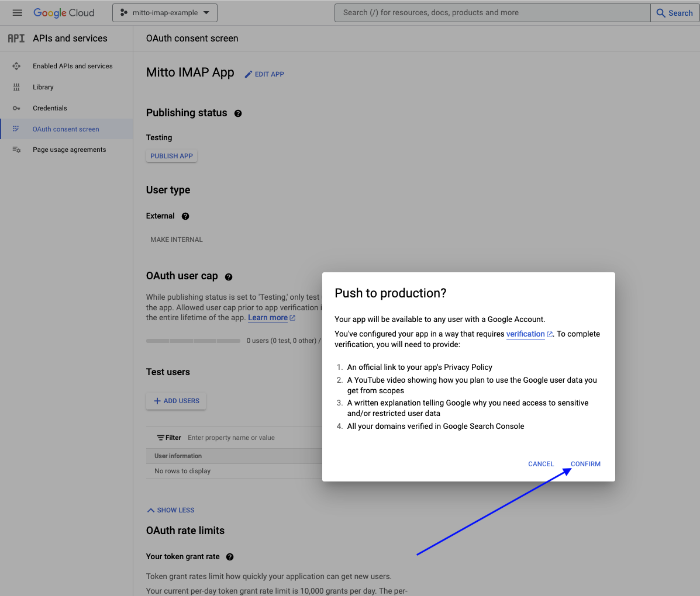This screenshot has width=700, height=596.
Task: Open the hamburger navigation menu
Action: pos(18,13)
